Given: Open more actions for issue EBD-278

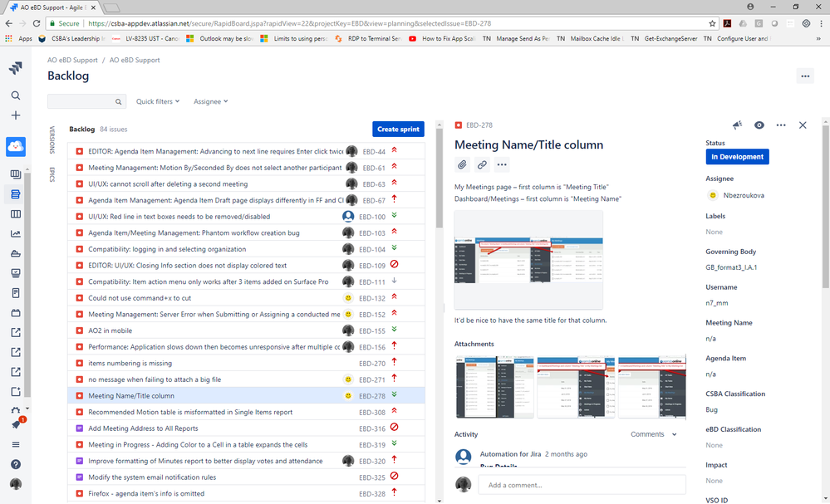Looking at the screenshot, I should (x=781, y=125).
